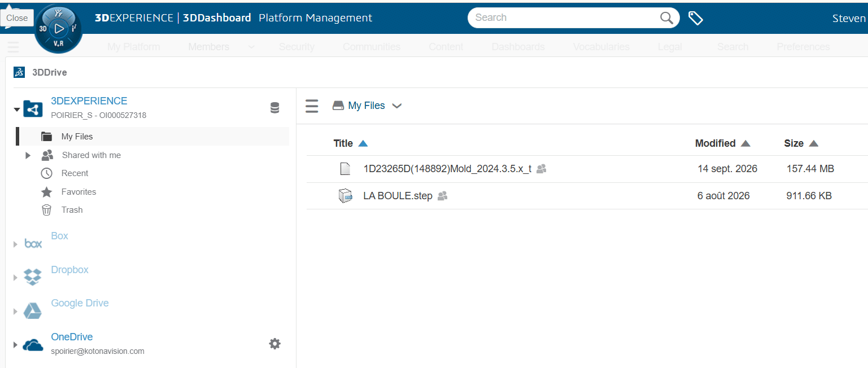Click the 3DDrive app logo icon
This screenshot has height=368, width=868.
click(x=19, y=72)
